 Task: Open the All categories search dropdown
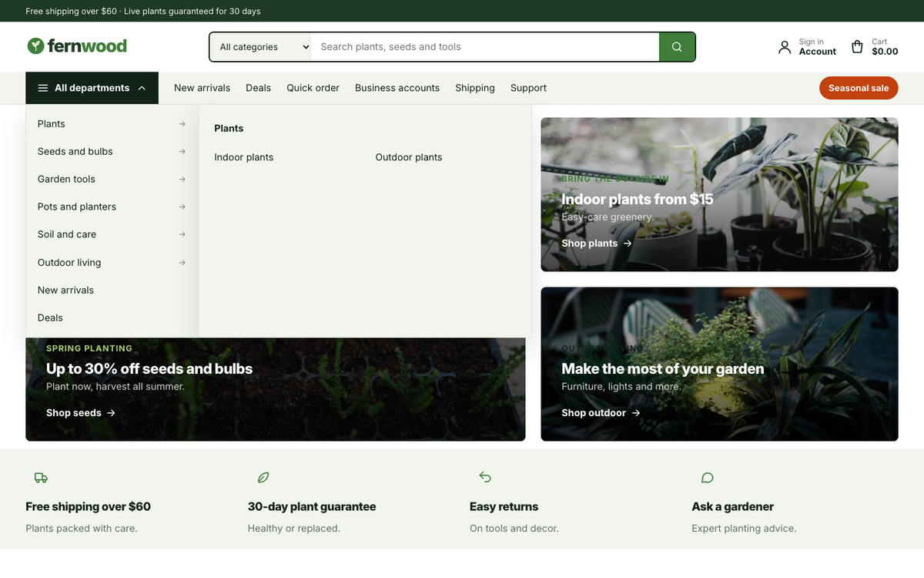coord(260,47)
